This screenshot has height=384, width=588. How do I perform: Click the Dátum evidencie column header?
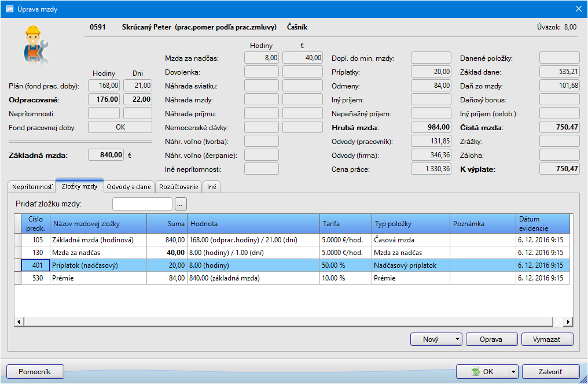tap(543, 224)
